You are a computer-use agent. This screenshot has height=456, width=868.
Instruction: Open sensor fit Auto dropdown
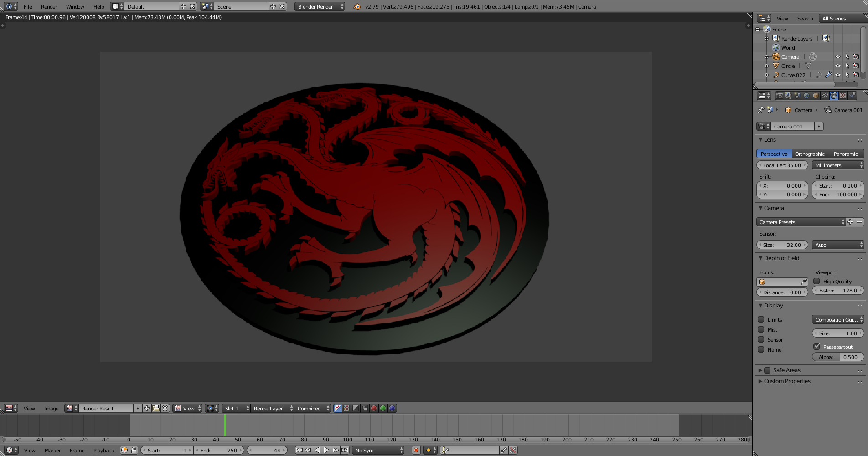click(x=838, y=245)
